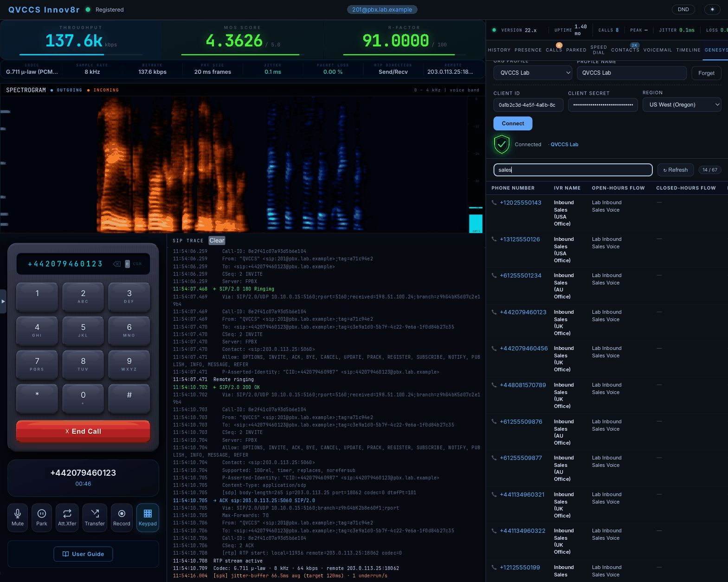Image resolution: width=728 pixels, height=582 pixels.
Task: Toggle the Keypad view
Action: point(148,517)
